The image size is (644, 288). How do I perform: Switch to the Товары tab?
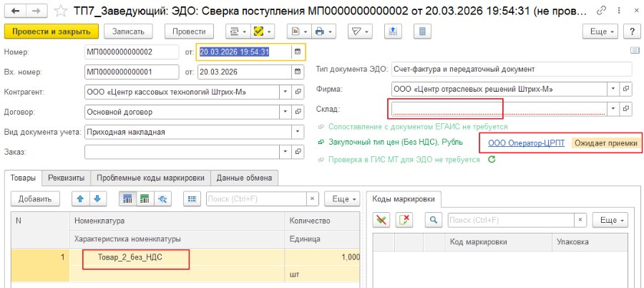(23, 178)
